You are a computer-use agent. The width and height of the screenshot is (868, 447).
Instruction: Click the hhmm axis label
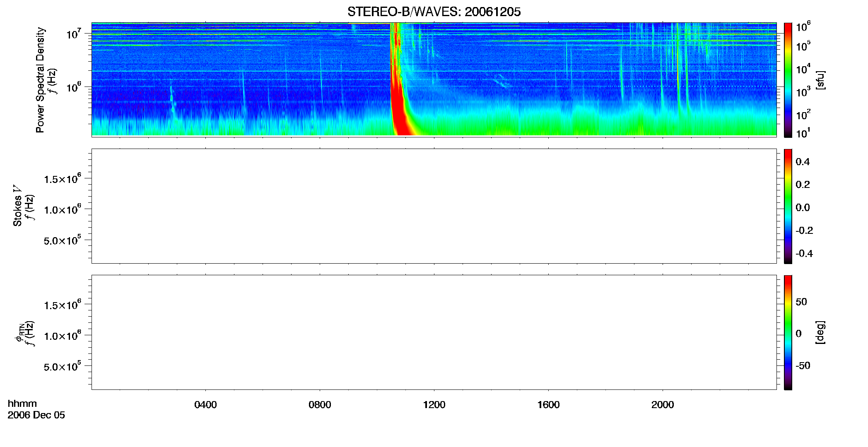(22, 404)
